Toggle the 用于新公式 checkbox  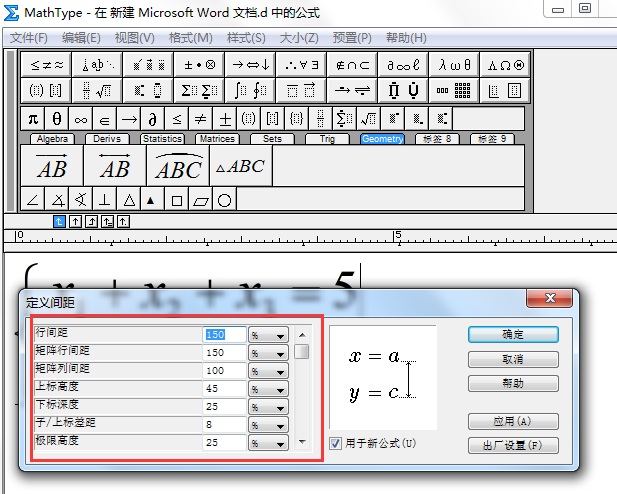pos(336,442)
